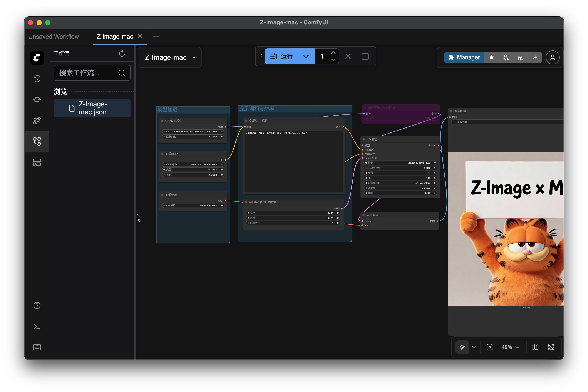Viewport: 588px width, 392px height.
Task: Open the queue history sidebar icon
Action: coord(37,79)
